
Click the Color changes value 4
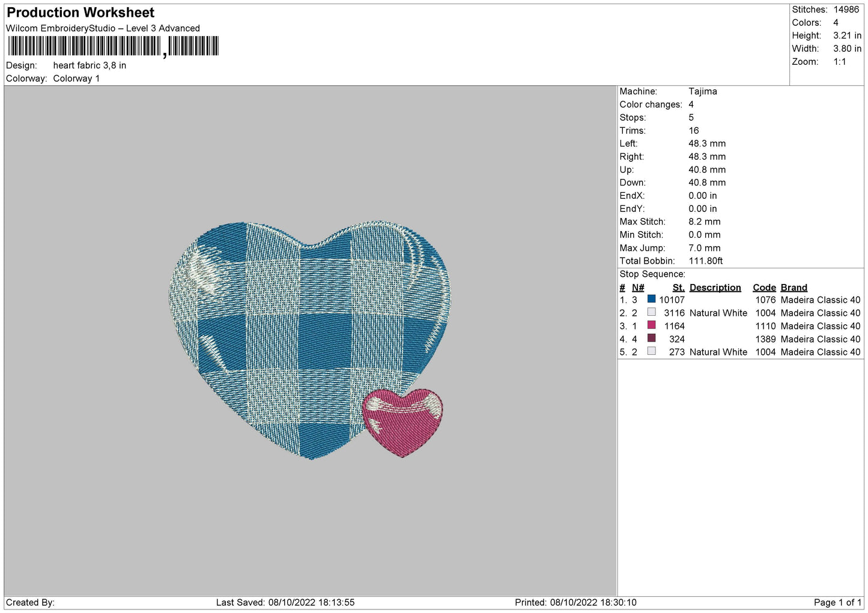pyautogui.click(x=691, y=104)
